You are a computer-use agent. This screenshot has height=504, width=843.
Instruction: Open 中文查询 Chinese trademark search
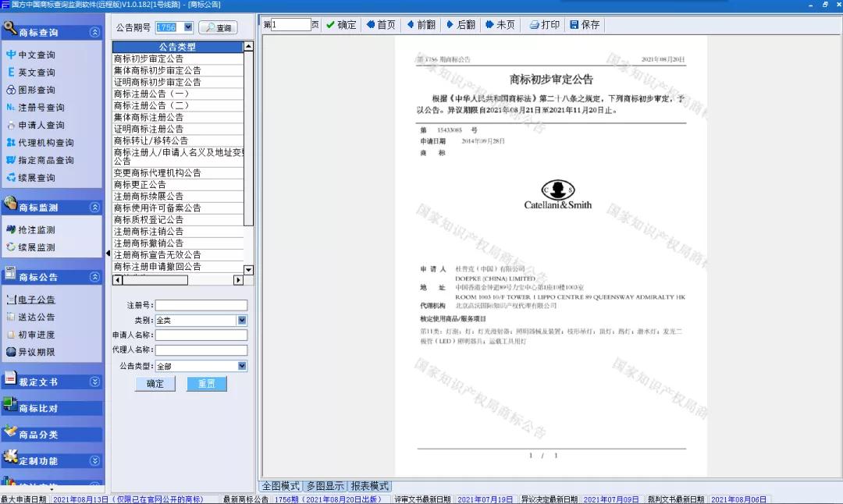coord(36,55)
